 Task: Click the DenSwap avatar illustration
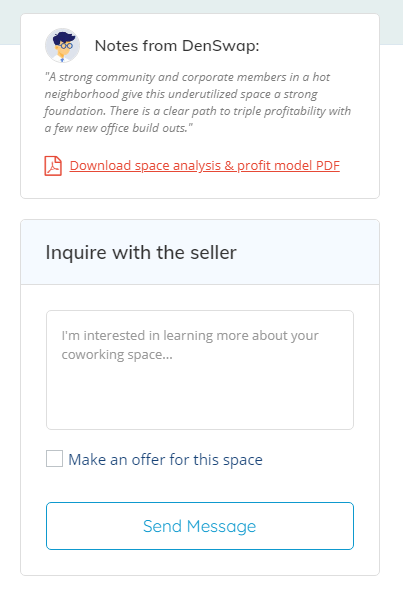coord(63,46)
